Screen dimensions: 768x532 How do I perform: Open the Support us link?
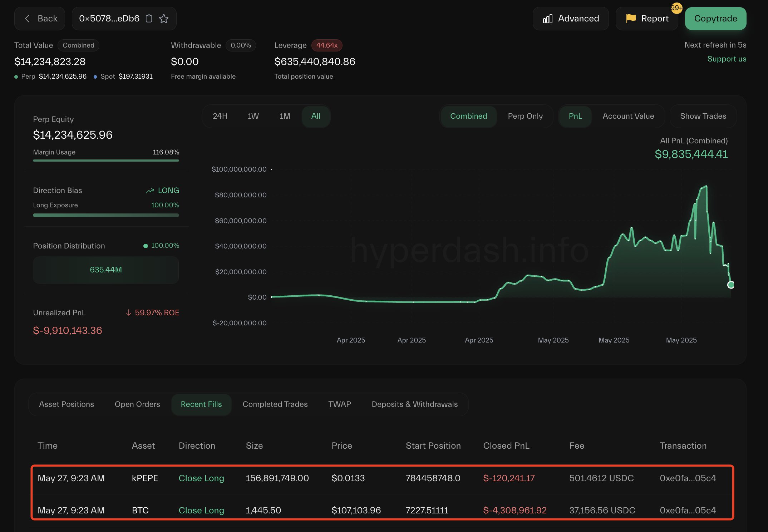(727, 59)
